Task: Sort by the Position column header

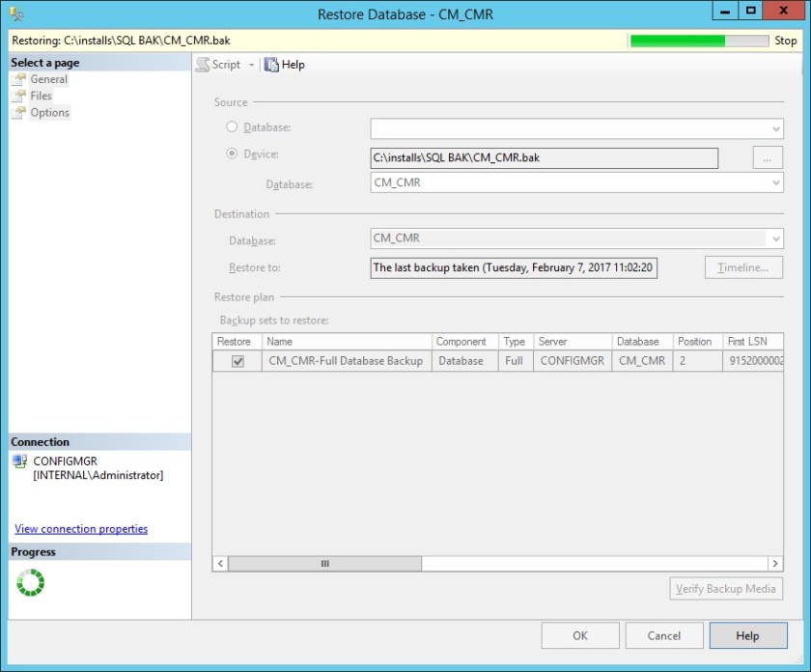Action: click(694, 342)
